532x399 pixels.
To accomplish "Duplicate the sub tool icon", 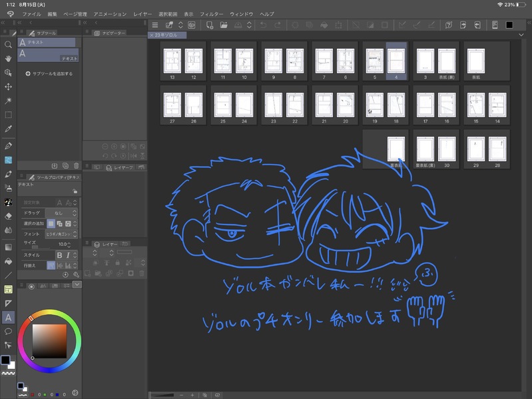I will point(65,166).
